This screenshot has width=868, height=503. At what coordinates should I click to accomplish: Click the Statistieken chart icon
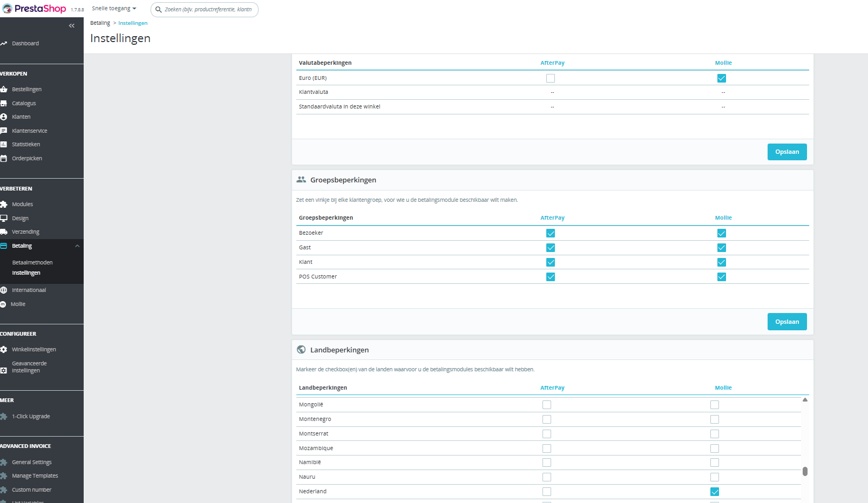pyautogui.click(x=4, y=144)
